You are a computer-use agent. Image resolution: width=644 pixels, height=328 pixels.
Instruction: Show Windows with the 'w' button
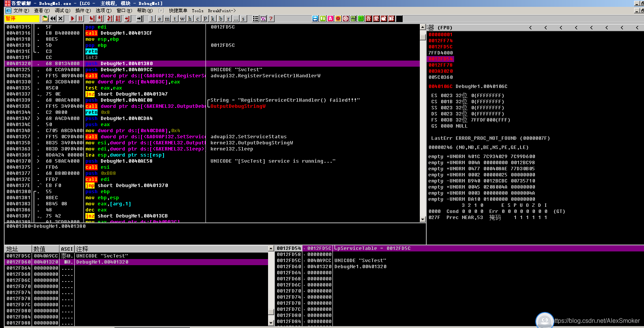pyautogui.click(x=182, y=18)
